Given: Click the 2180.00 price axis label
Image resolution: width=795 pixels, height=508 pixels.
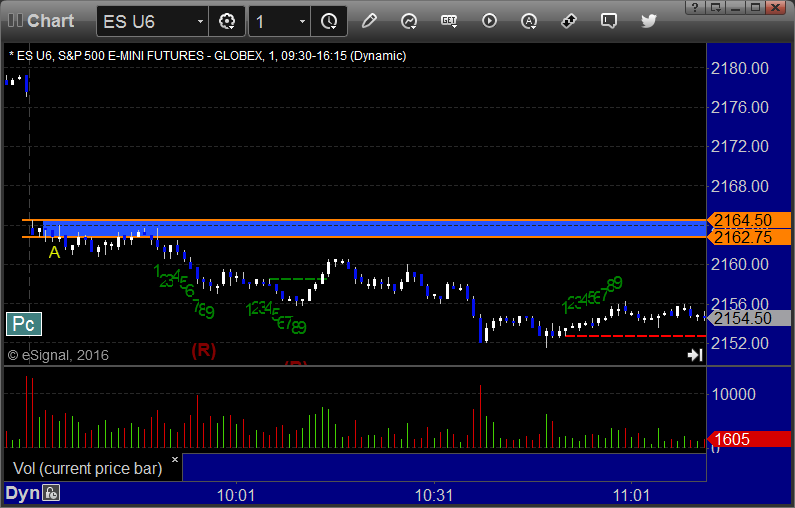Looking at the screenshot, I should [x=740, y=68].
